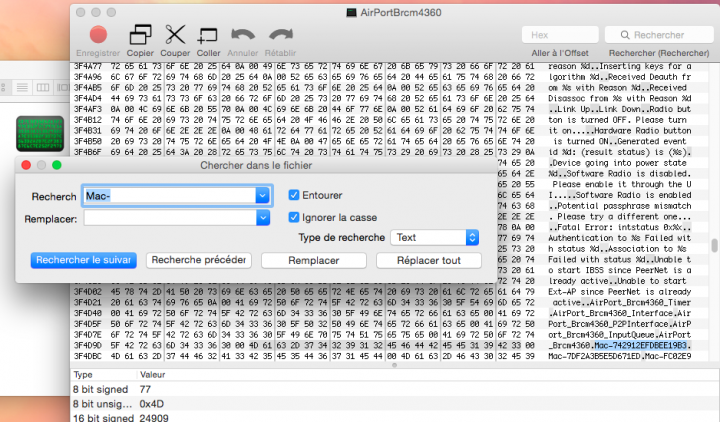Focus the empty Remplacer text field
720x422 pixels.
[x=170, y=218]
